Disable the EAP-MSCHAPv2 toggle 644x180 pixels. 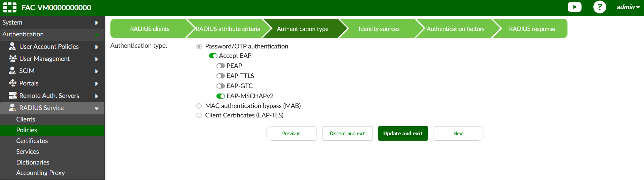click(x=220, y=96)
